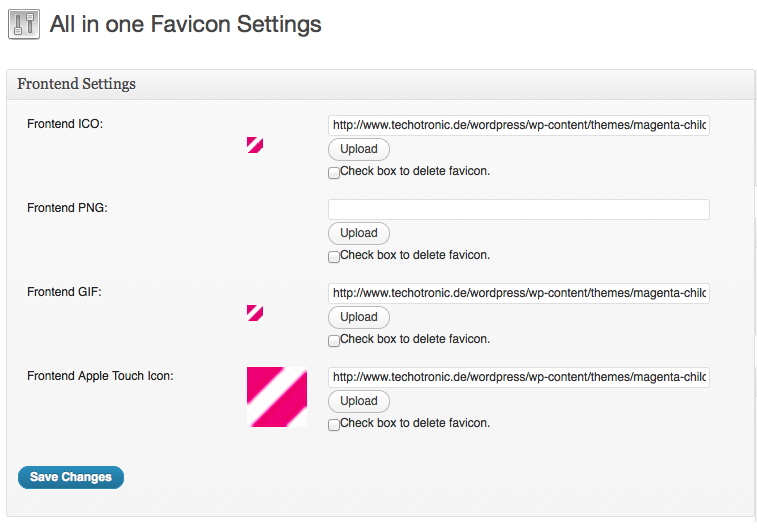Upload a Frontend ICO file
The image size is (757, 528).
(359, 149)
